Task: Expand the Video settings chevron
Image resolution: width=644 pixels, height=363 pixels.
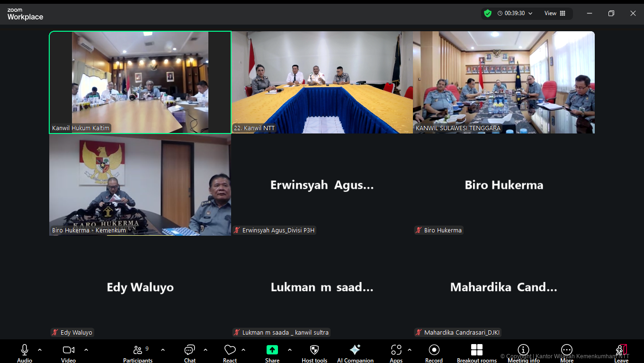Action: coord(86,351)
